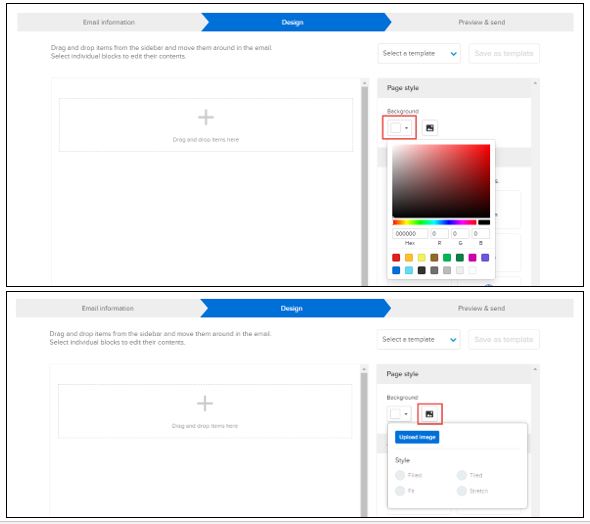Click lower canvas scrollbar up arrow
Viewport: 590px width, 524px height.
(364, 369)
